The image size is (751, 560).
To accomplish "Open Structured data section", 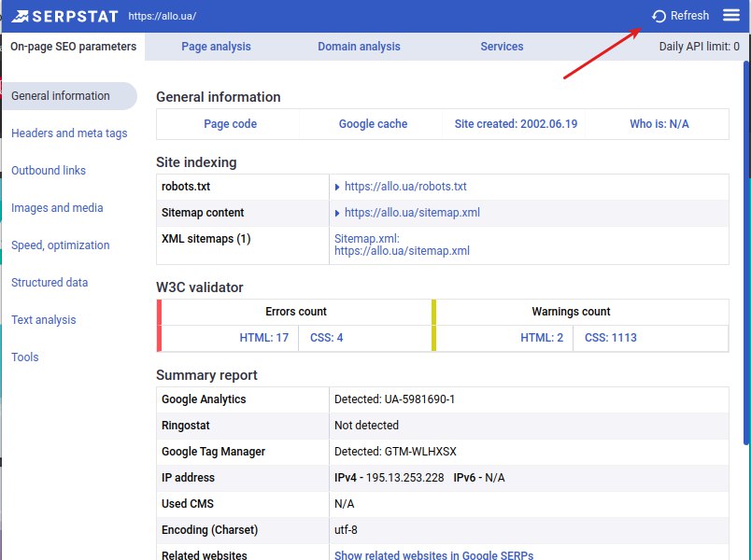I will [50, 283].
